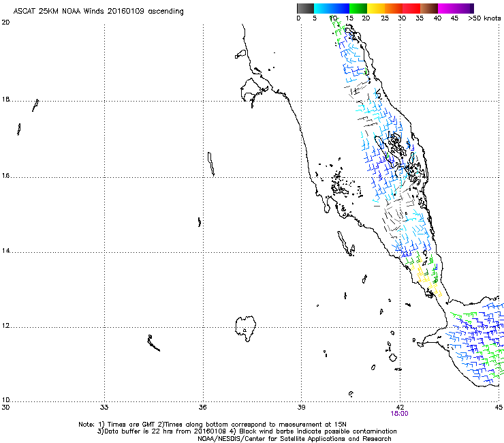The image size is (504, 443).
Task: Click the latitude '14' axis label
Action: 5,251
